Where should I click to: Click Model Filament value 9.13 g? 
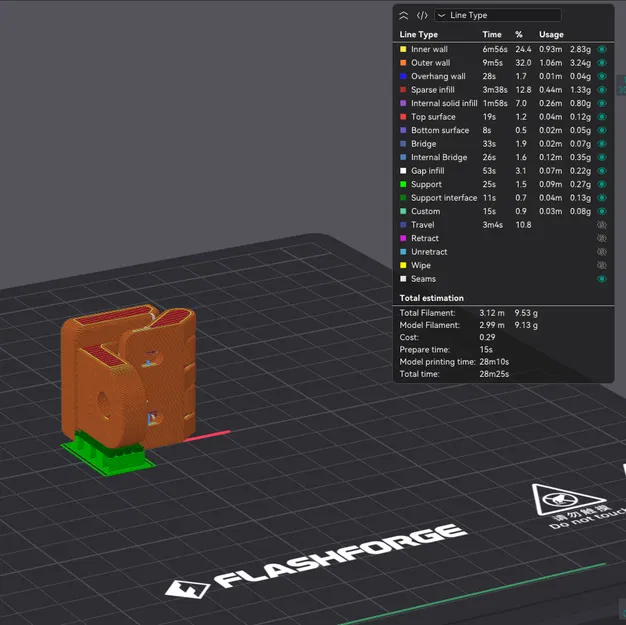pyautogui.click(x=526, y=325)
